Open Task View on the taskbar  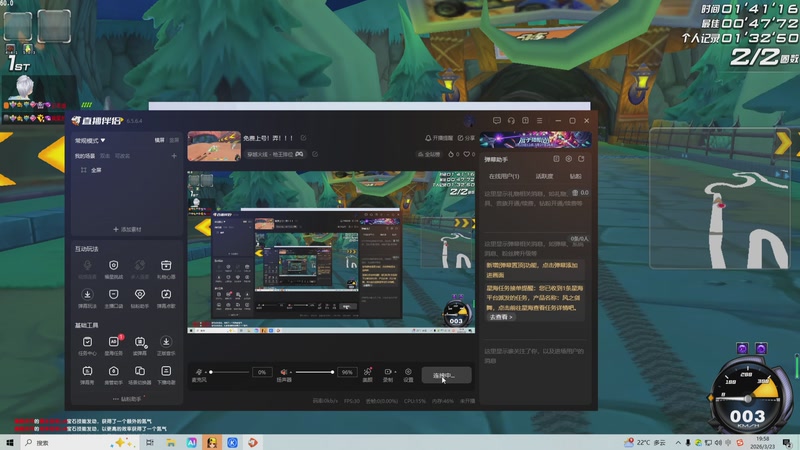[149, 442]
